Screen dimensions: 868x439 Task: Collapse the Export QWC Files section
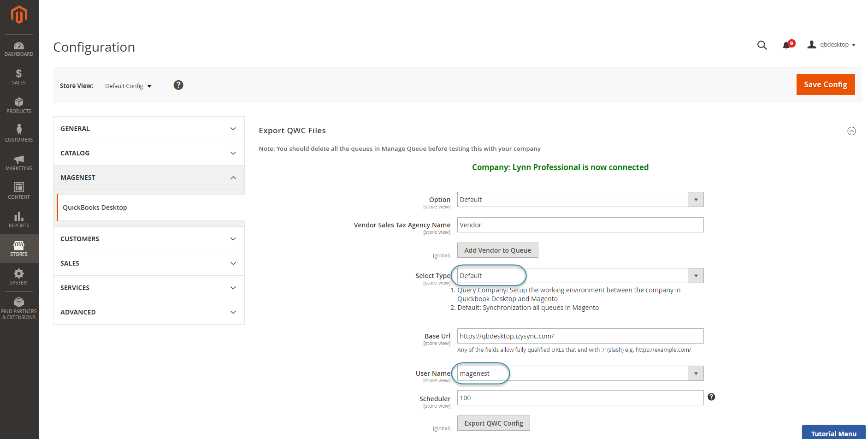click(851, 131)
